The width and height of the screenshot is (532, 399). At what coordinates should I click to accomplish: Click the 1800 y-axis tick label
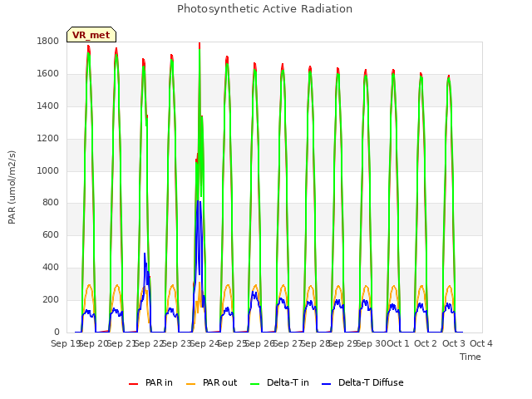(48, 42)
